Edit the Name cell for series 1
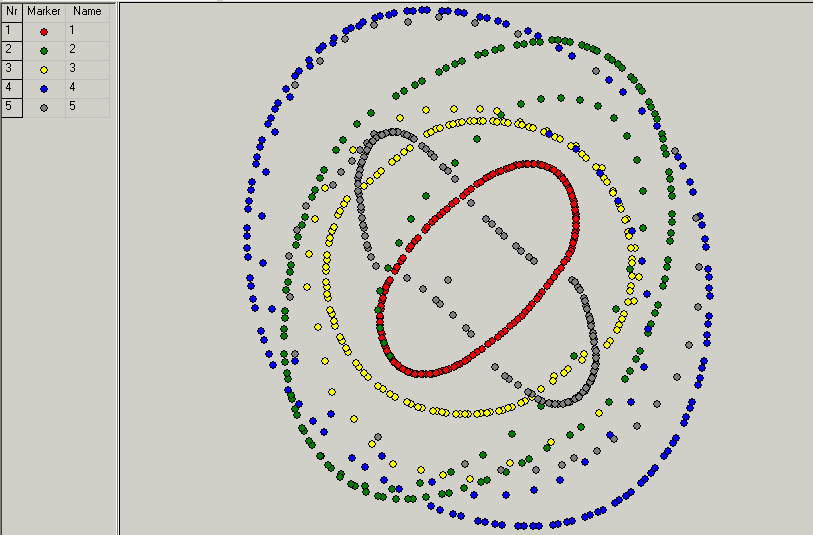 [87, 31]
